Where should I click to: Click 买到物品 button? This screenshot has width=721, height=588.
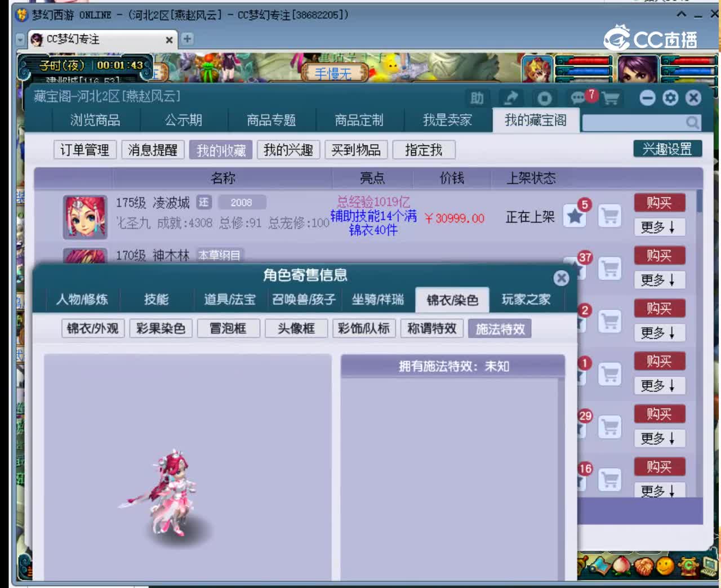356,150
